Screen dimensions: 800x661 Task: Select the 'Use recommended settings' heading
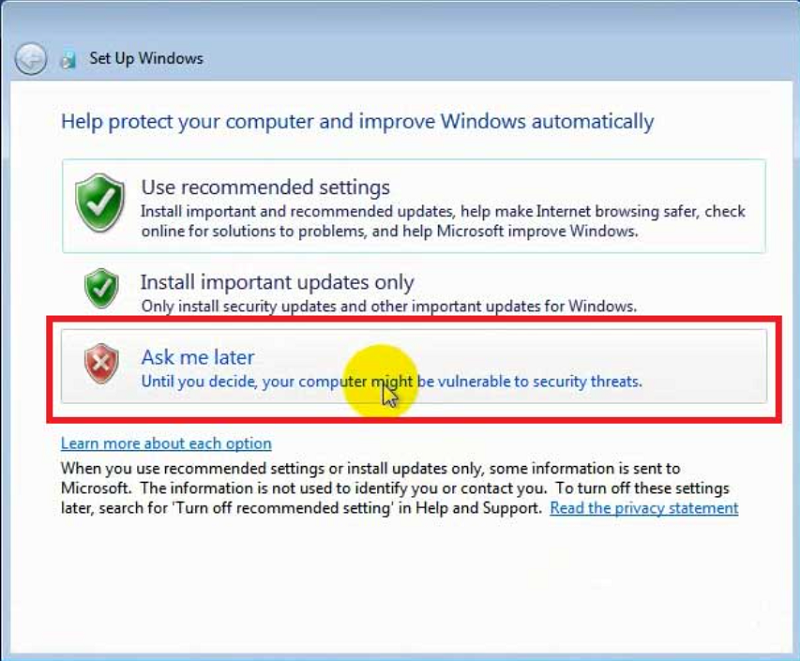pos(265,187)
